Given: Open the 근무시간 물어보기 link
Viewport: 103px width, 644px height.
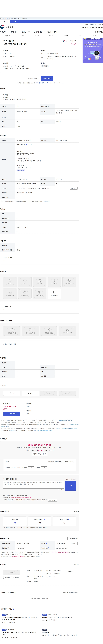Looking at the screenshot, I should click(x=21, y=170).
